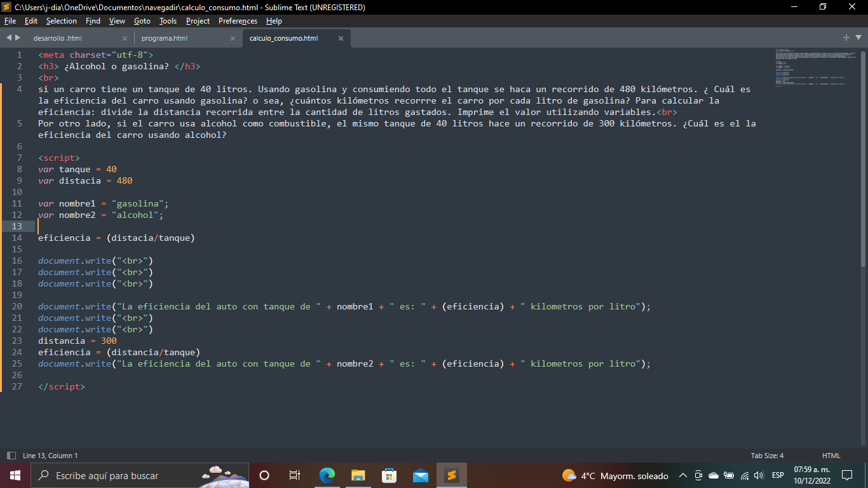Open the Mail app from the taskbar
Screen dimensions: 868x488
(420, 475)
